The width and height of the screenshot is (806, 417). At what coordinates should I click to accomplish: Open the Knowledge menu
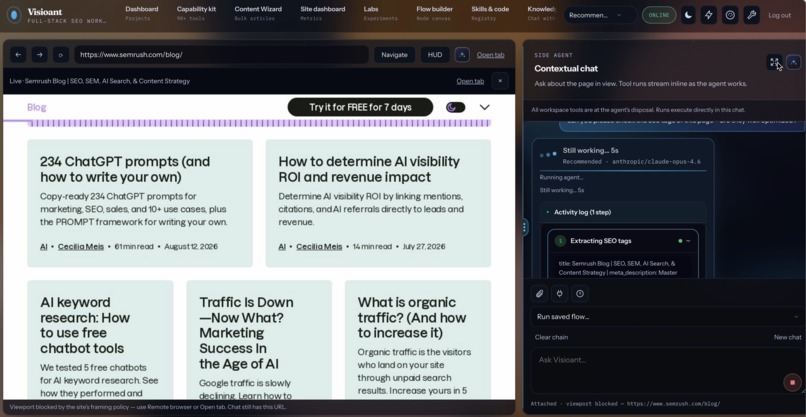pyautogui.click(x=542, y=13)
